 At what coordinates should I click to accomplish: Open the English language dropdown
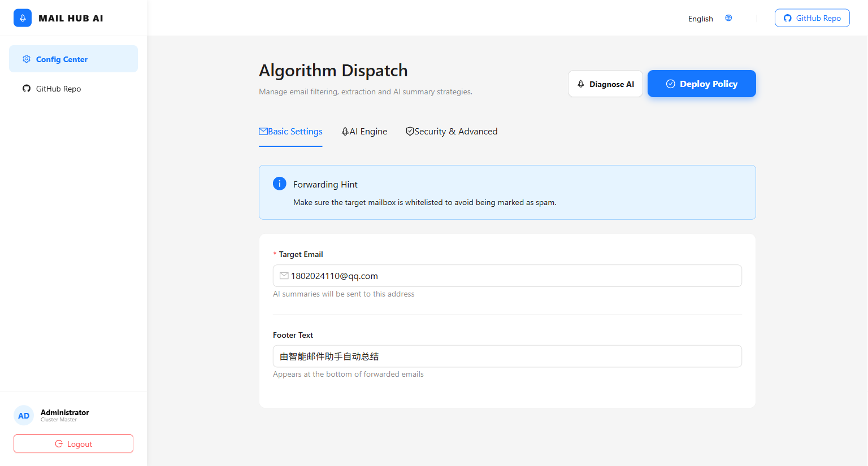(701, 19)
